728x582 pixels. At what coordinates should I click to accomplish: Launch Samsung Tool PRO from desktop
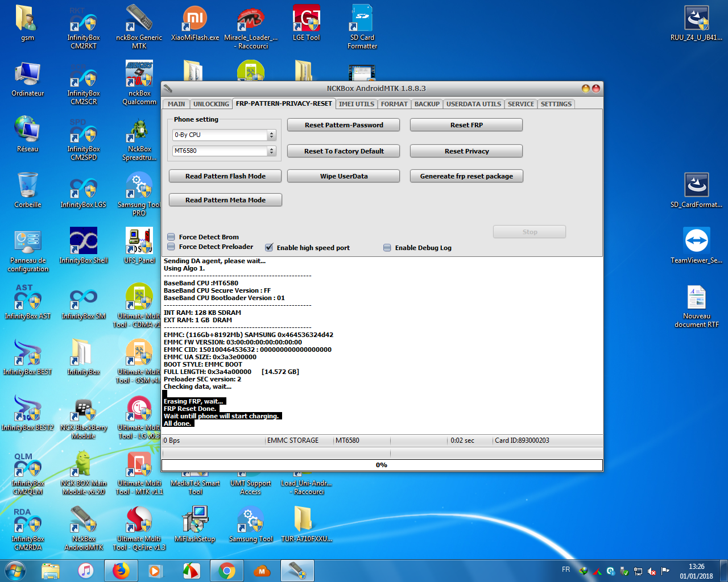139,194
